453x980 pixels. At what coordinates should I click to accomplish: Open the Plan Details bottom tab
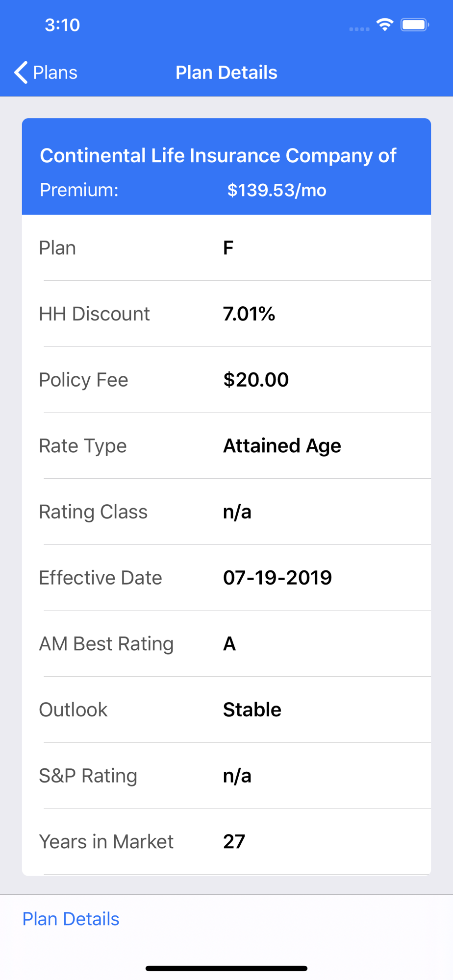[71, 919]
